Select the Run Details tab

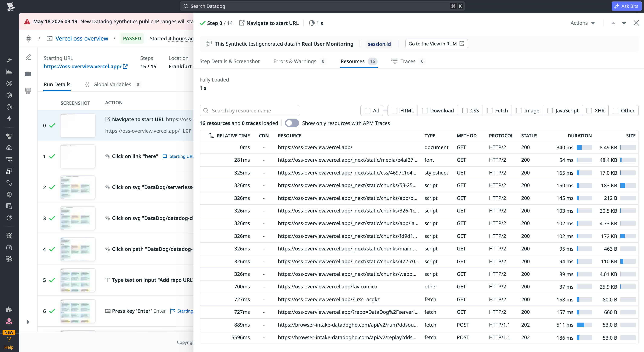[57, 84]
